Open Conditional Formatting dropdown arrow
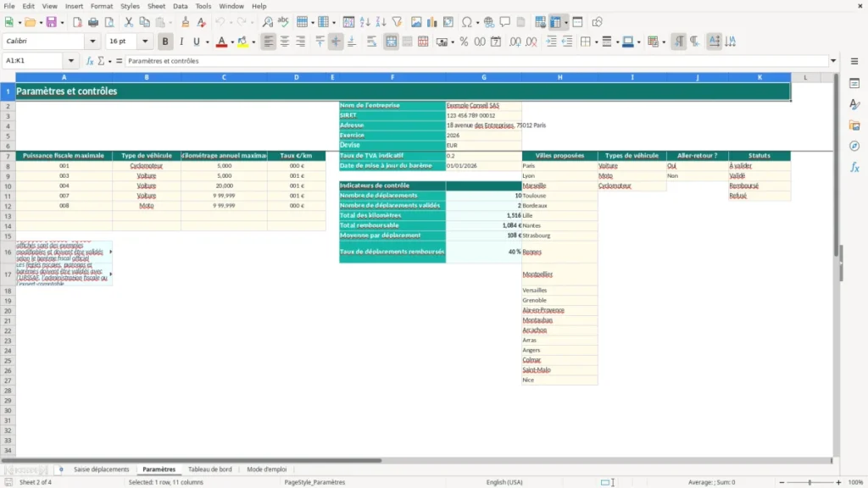The width and height of the screenshot is (868, 488). coord(664,42)
